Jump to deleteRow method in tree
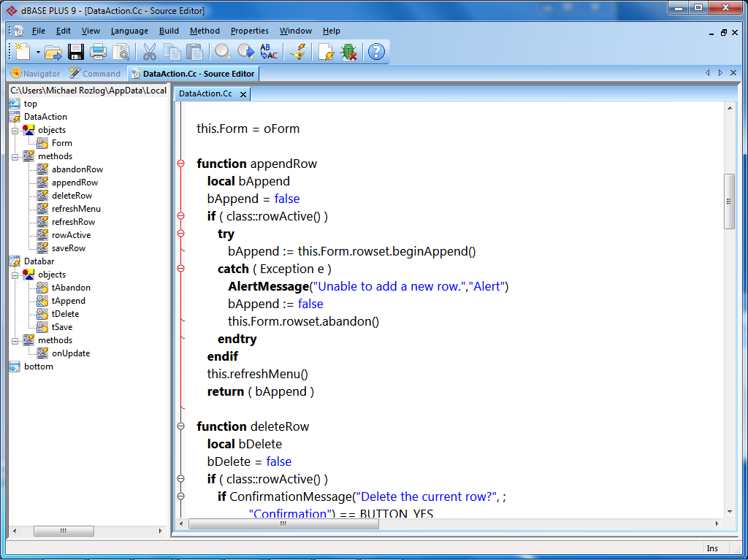Screen dimensions: 748x560 pos(72,196)
